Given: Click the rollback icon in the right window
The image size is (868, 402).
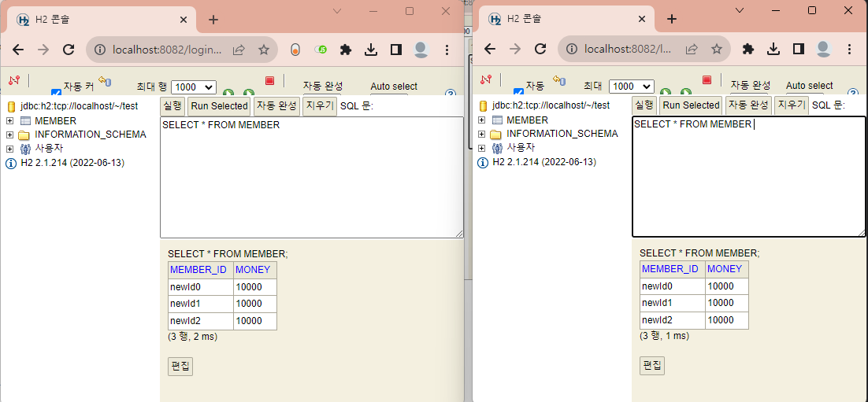Looking at the screenshot, I should pos(559,81).
